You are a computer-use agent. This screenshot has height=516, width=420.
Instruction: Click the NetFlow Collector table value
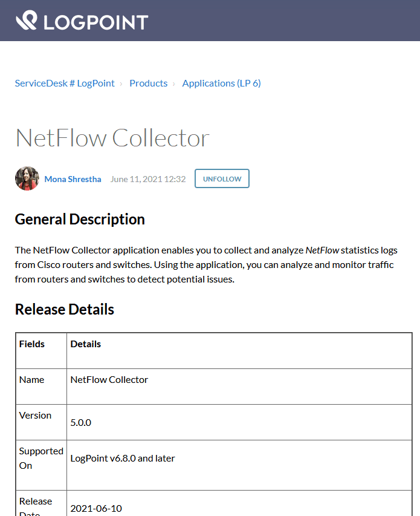[x=109, y=380]
